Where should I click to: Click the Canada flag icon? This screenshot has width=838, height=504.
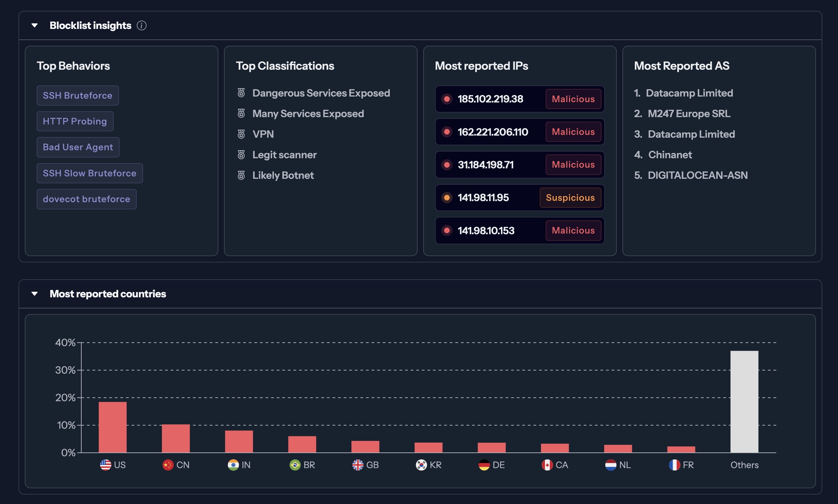pos(547,465)
